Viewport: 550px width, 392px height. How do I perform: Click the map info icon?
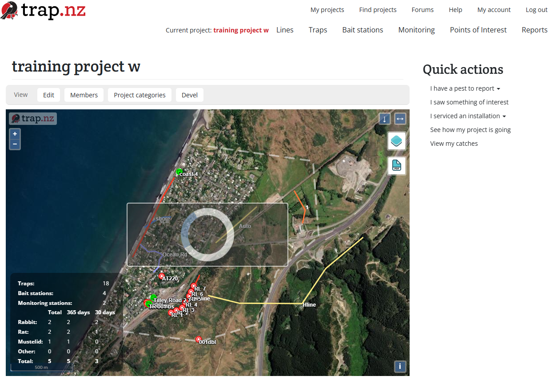coord(400,366)
